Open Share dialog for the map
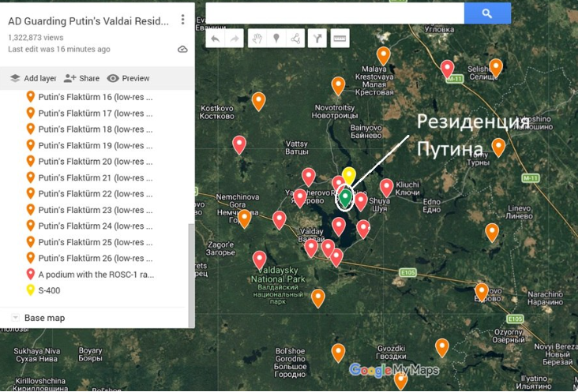The image size is (582, 392). pyautogui.click(x=81, y=78)
